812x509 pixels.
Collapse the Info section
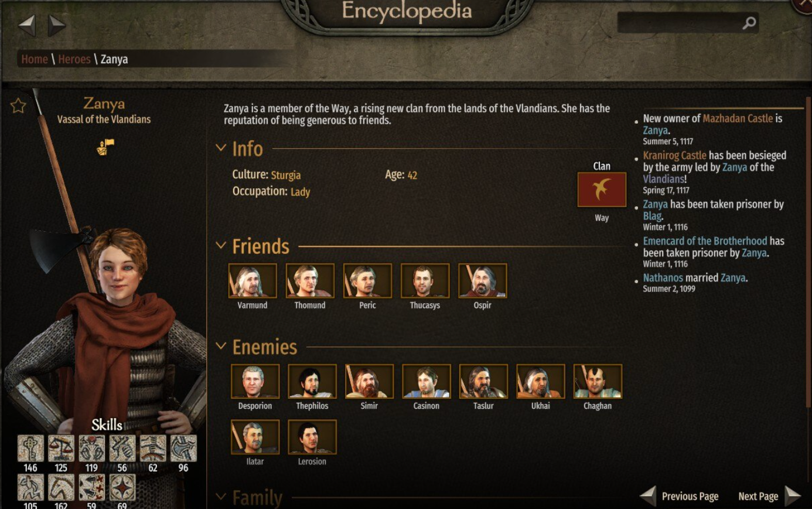coord(221,148)
